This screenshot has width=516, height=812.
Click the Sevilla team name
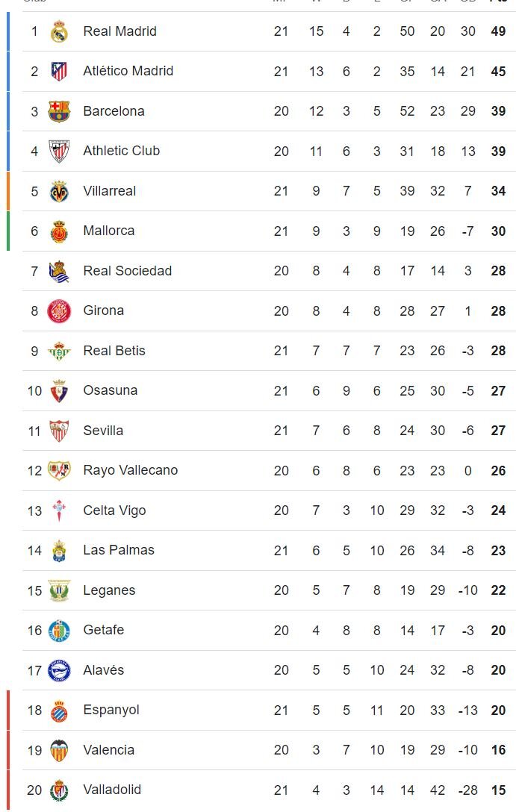point(103,431)
